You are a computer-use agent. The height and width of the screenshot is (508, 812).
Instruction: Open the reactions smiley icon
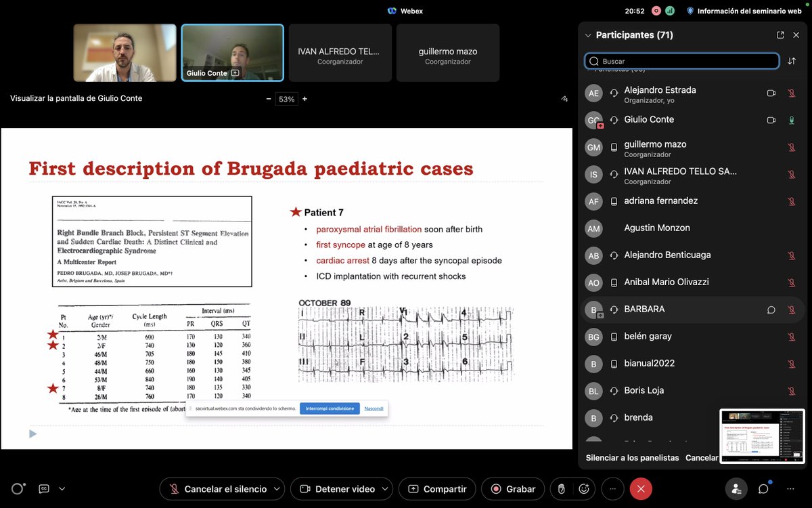point(583,489)
